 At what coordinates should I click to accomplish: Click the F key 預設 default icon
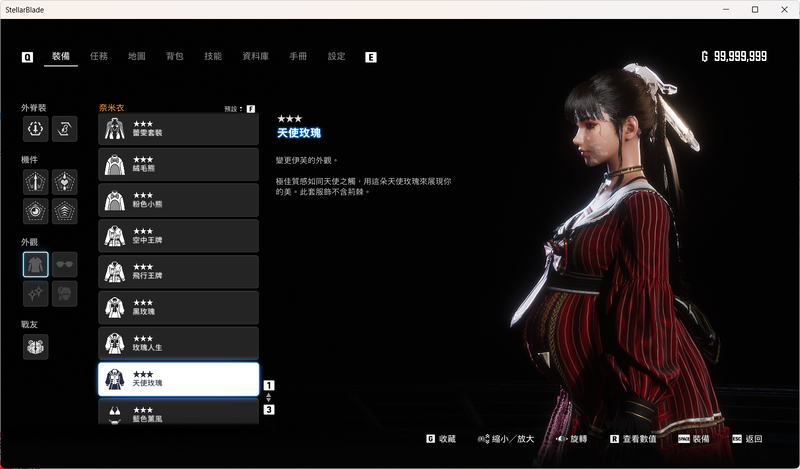[251, 109]
